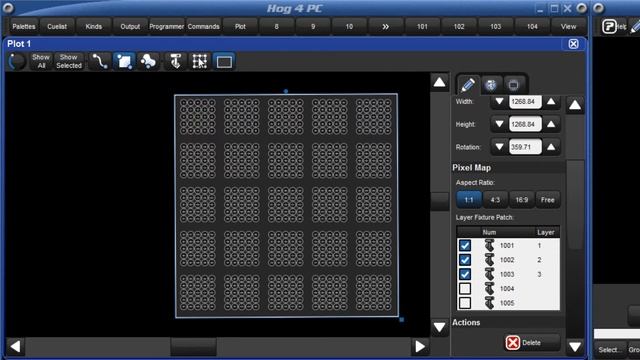Increase the Height value

click(x=551, y=124)
